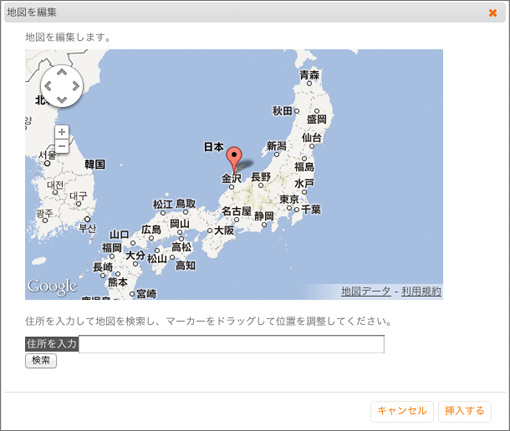
Task: Click the 長野 city label
Action: (261, 176)
